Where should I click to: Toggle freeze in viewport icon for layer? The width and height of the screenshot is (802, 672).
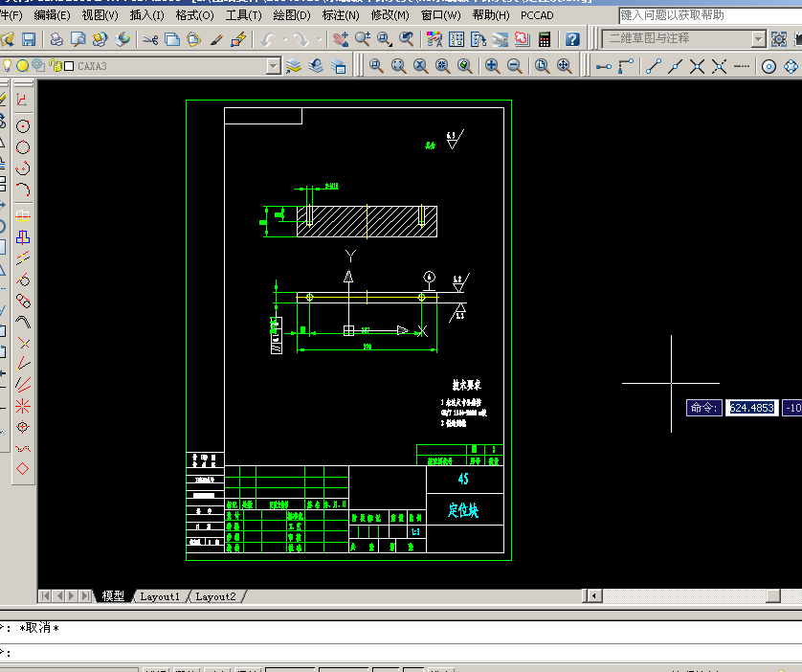(x=39, y=65)
